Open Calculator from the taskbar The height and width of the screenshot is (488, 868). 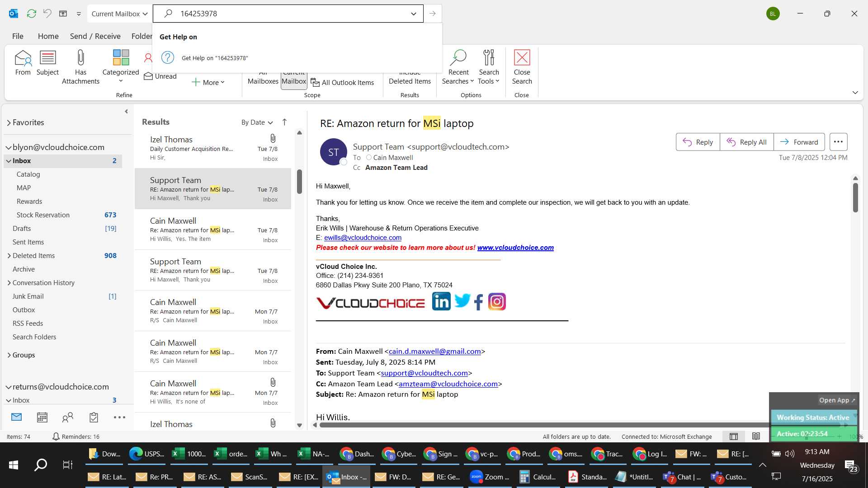[x=538, y=477]
